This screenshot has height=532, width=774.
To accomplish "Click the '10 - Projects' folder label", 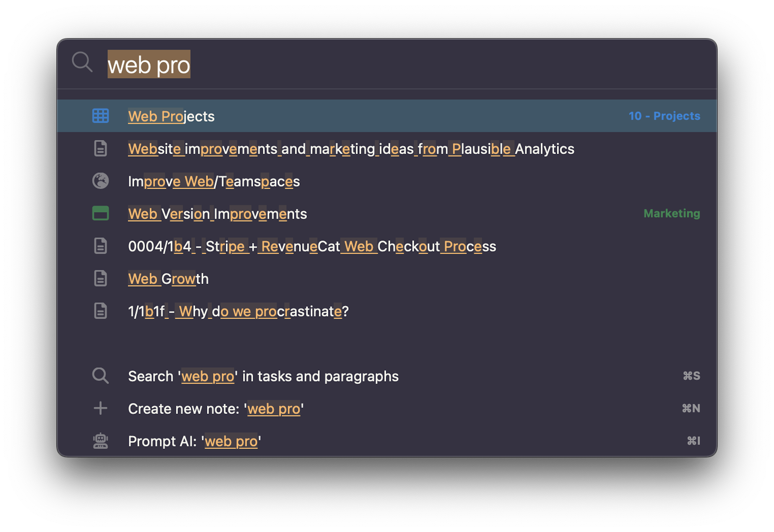I will (x=664, y=116).
